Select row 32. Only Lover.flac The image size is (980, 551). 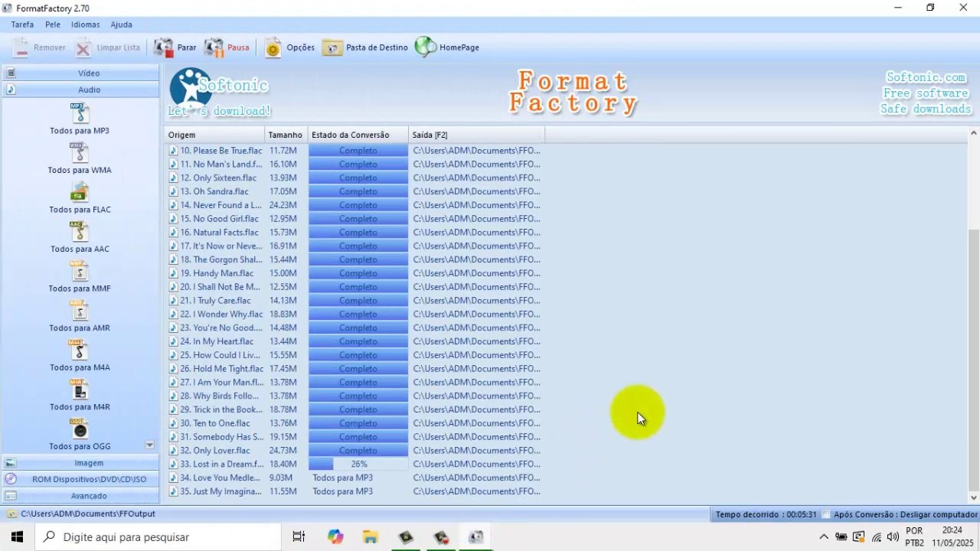click(x=355, y=451)
